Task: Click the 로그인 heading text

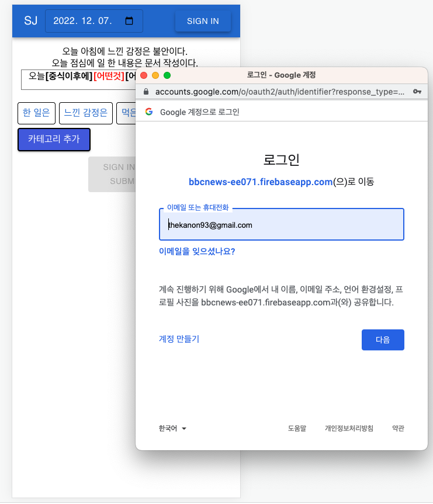Action: (x=282, y=160)
